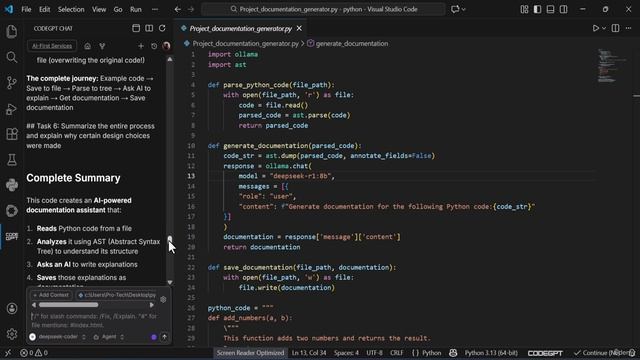Screen dimensions: 640x360
Task: Open chat history clock icon
Action: (154, 46)
